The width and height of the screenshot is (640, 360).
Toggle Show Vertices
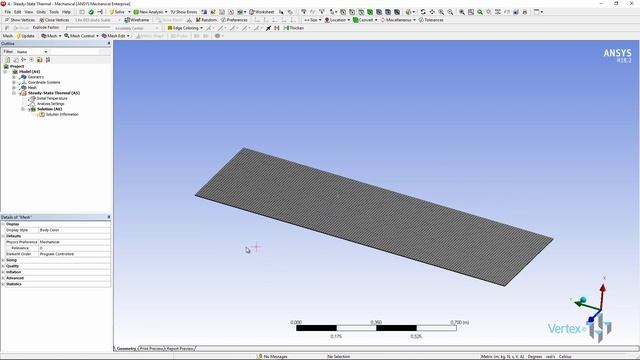[20, 20]
